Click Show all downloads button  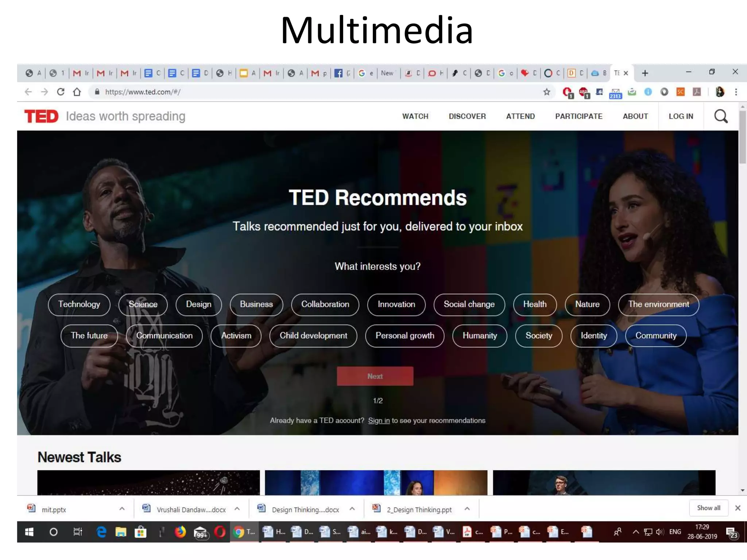click(709, 508)
